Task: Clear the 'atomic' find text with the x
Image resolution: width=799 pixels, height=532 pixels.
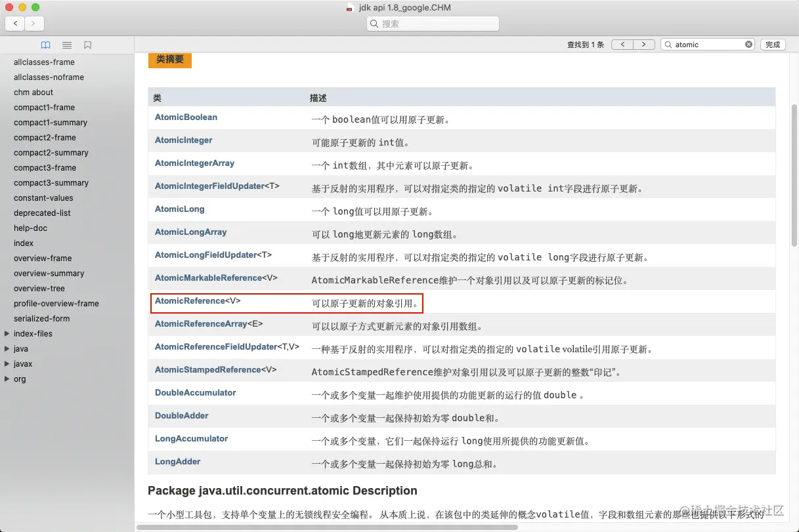Action: (748, 44)
